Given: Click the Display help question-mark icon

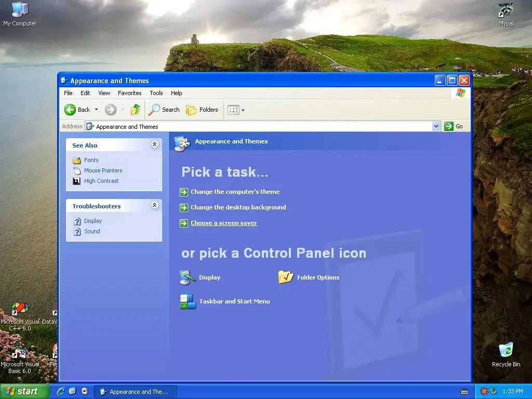Looking at the screenshot, I should coord(77,221).
